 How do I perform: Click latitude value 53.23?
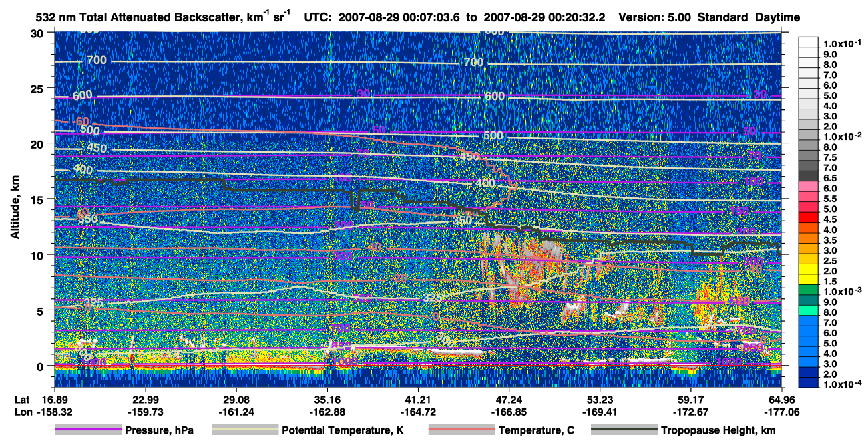[x=600, y=399]
